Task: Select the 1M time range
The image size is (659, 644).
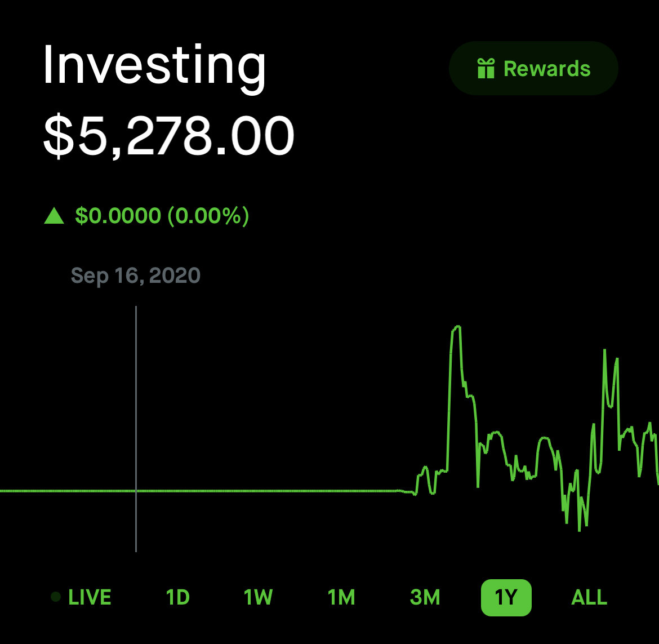Action: coord(341,597)
